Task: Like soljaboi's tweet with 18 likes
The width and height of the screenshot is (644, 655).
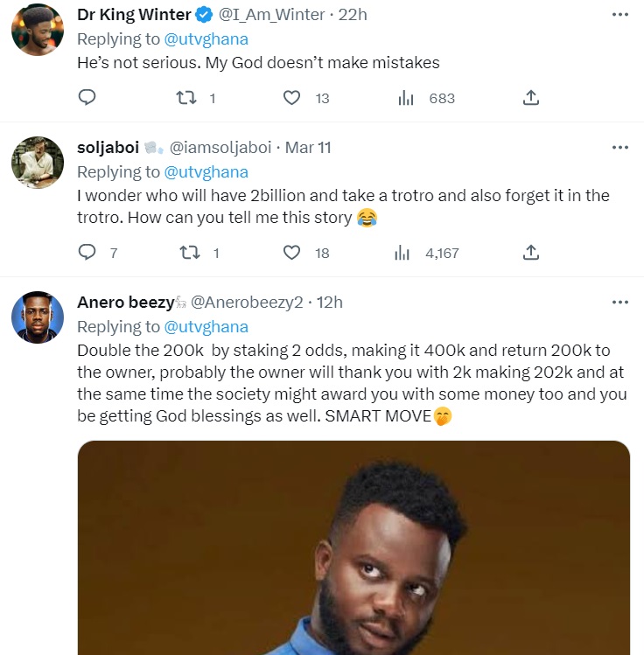Action: 292,253
